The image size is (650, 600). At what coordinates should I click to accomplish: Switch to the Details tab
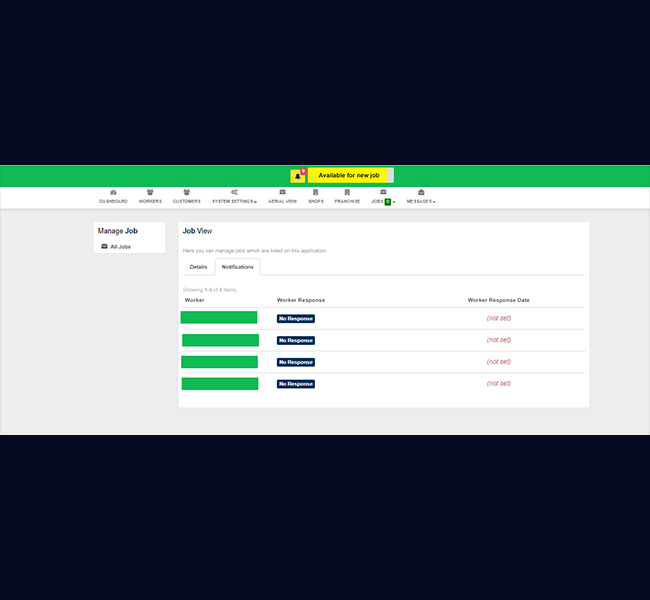198,267
